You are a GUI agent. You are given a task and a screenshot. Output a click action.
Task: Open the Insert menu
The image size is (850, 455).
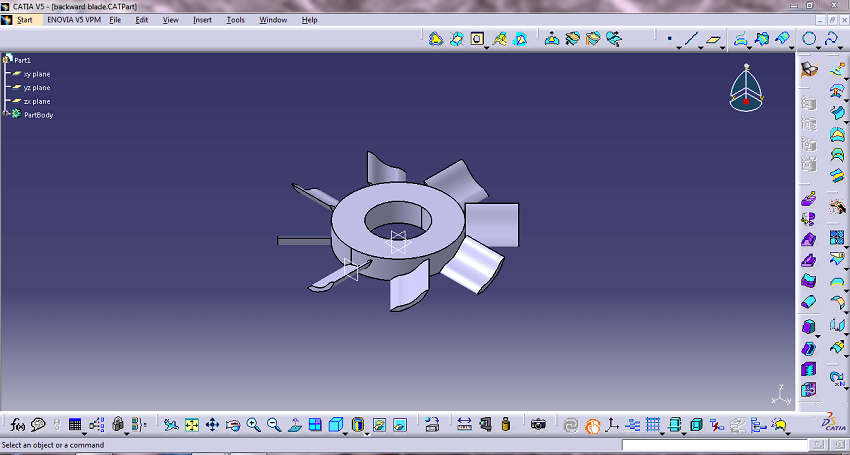202,20
